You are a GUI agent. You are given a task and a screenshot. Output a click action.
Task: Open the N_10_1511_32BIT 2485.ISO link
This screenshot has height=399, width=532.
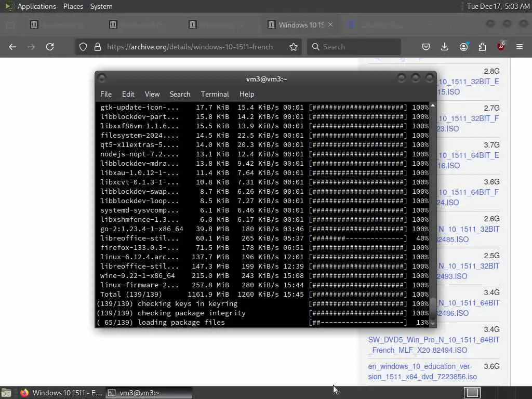468,234
